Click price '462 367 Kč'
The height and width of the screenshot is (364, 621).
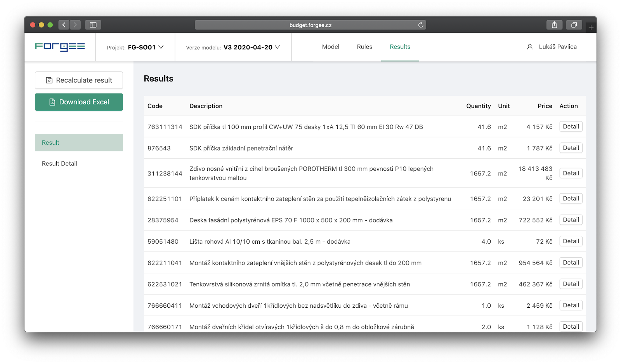(536, 284)
